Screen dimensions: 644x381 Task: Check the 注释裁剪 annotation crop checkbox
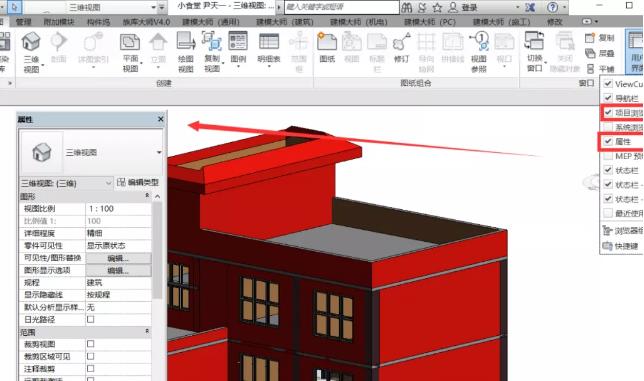(x=90, y=368)
